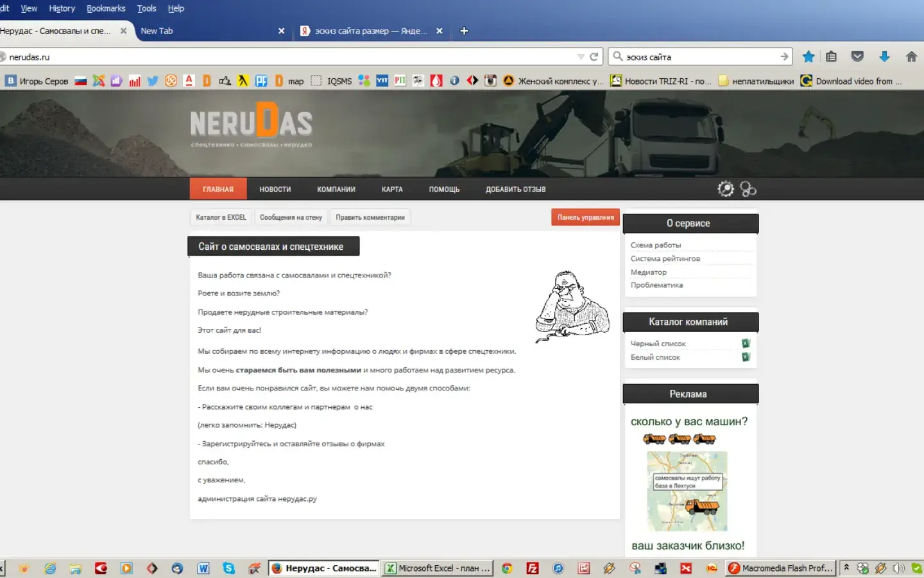Image resolution: width=924 pixels, height=578 pixels.
Task: Click the bookmark star icon in toolbar
Action: (x=809, y=57)
